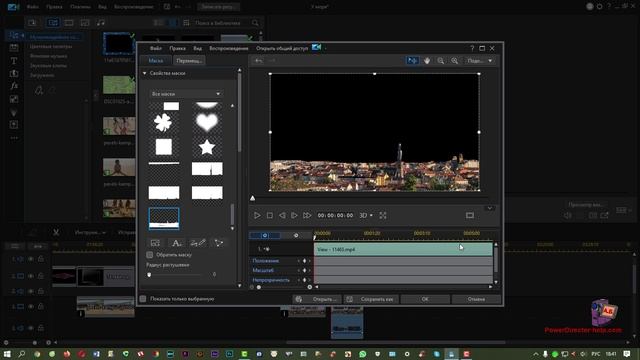640x360 pixels.
Task: Add a Position keyframe diamond
Action: tap(304, 260)
